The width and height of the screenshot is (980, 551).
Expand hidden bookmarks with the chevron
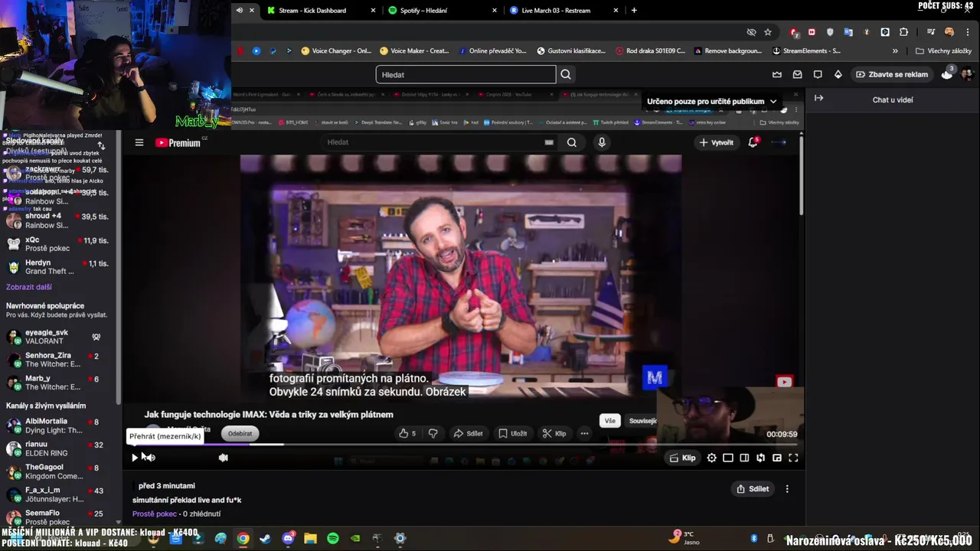(895, 51)
